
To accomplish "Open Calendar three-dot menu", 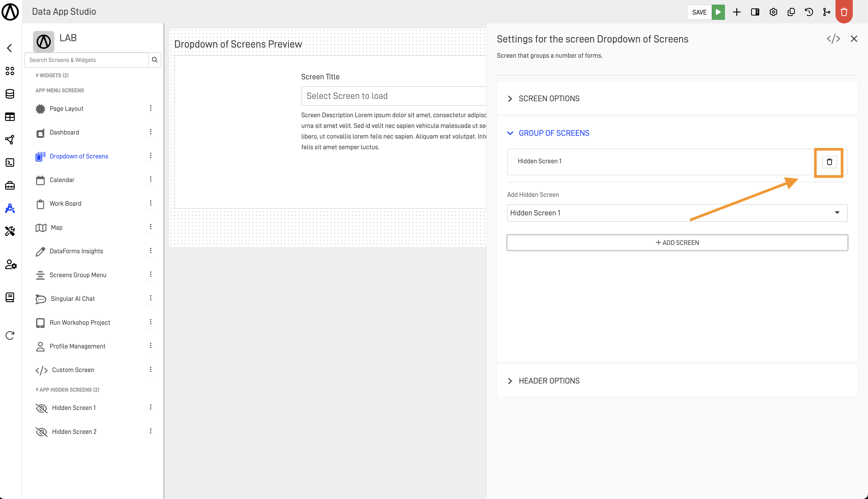I will tap(151, 179).
